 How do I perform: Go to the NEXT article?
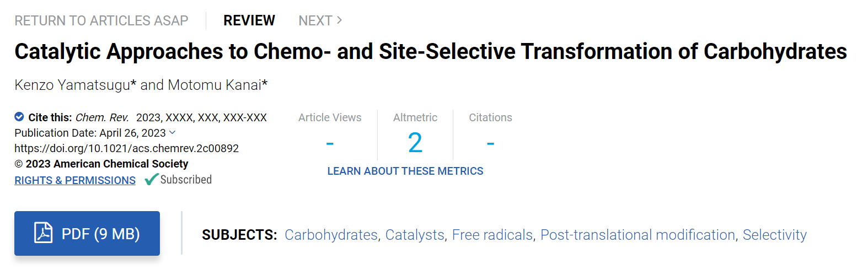320,20
